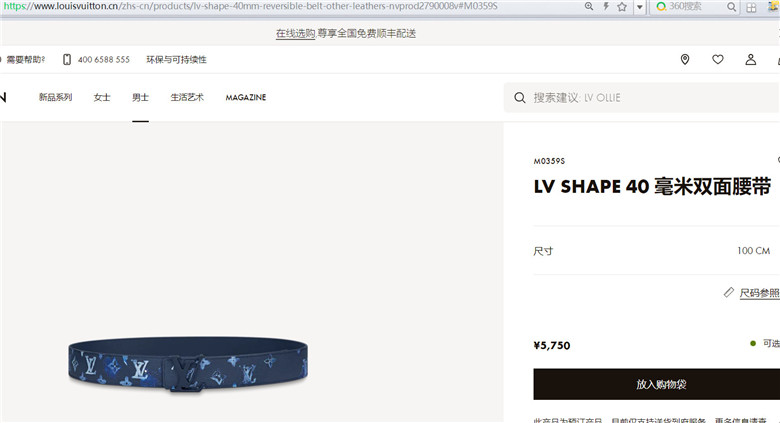Click the 环保与可持续性 link
The height and width of the screenshot is (423, 780).
click(176, 60)
